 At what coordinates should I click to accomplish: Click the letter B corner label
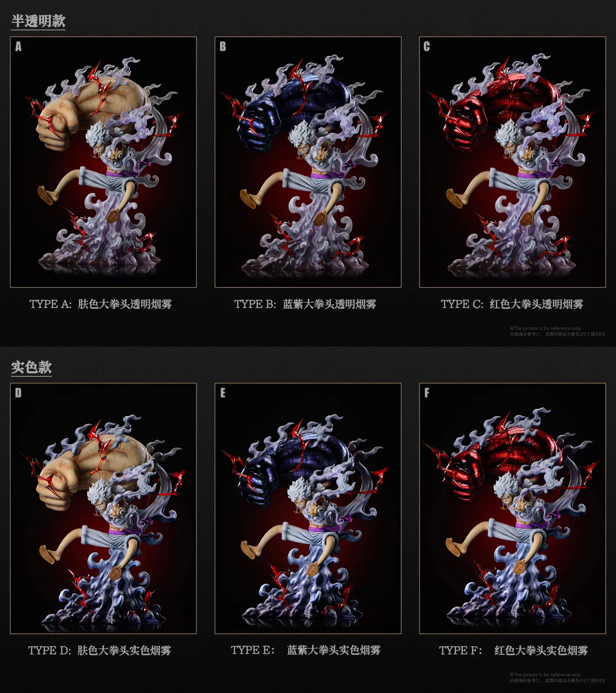223,47
